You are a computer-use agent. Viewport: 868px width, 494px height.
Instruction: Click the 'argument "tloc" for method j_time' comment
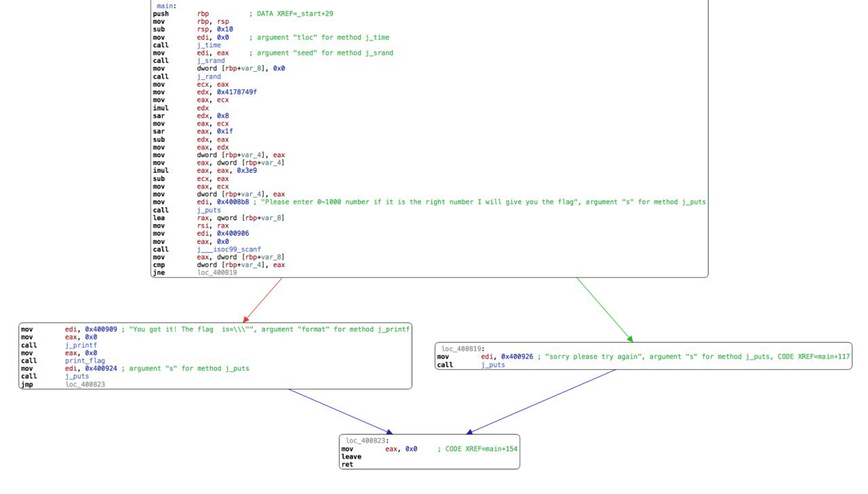[x=319, y=37]
